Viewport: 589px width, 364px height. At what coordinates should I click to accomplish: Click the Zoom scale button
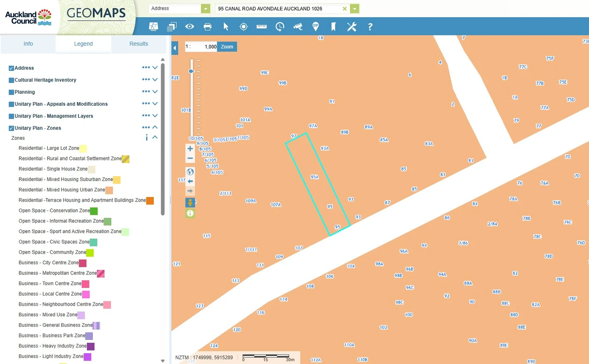click(x=227, y=47)
